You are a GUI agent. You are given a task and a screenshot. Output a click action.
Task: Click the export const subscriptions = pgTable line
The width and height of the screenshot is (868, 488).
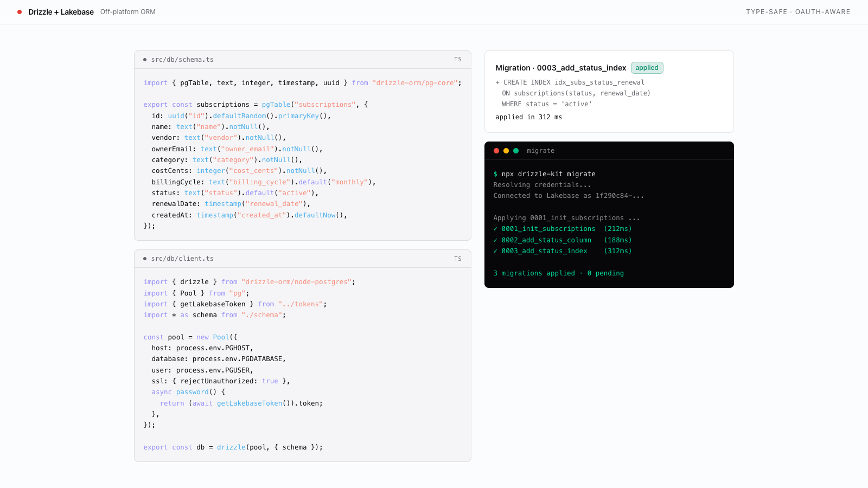click(x=256, y=105)
